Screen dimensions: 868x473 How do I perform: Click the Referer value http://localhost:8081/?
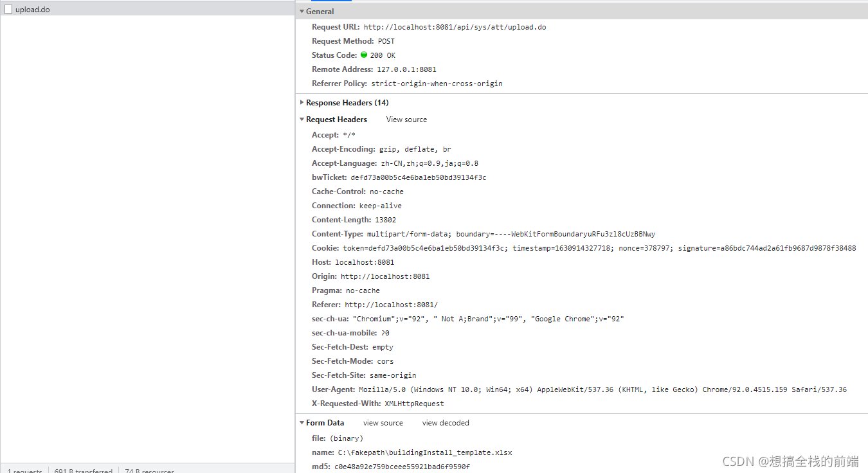pos(391,305)
